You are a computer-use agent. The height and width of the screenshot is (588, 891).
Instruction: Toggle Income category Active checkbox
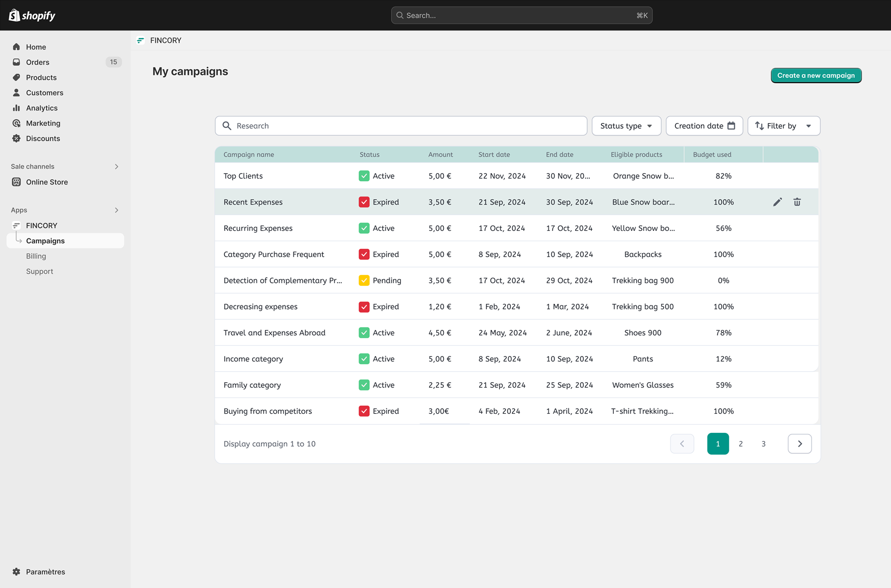click(364, 359)
